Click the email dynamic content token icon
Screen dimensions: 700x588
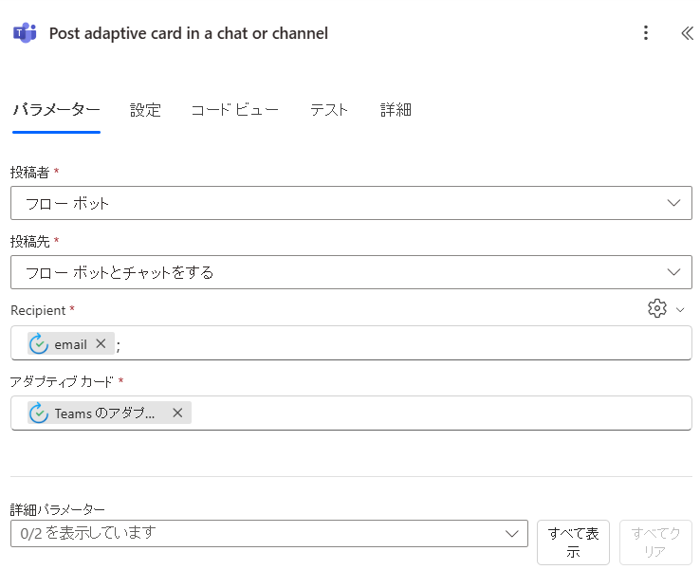click(x=39, y=343)
